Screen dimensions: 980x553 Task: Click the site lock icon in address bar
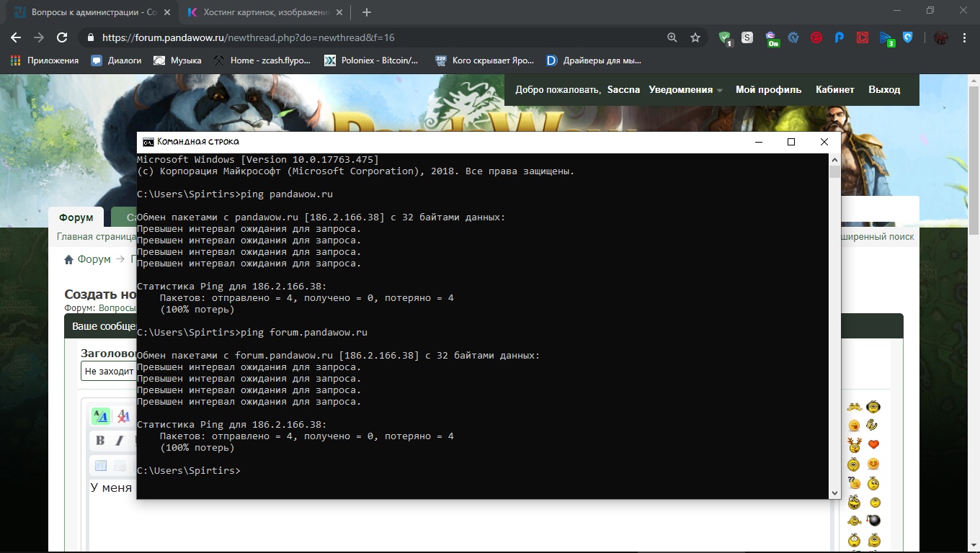tap(90, 37)
